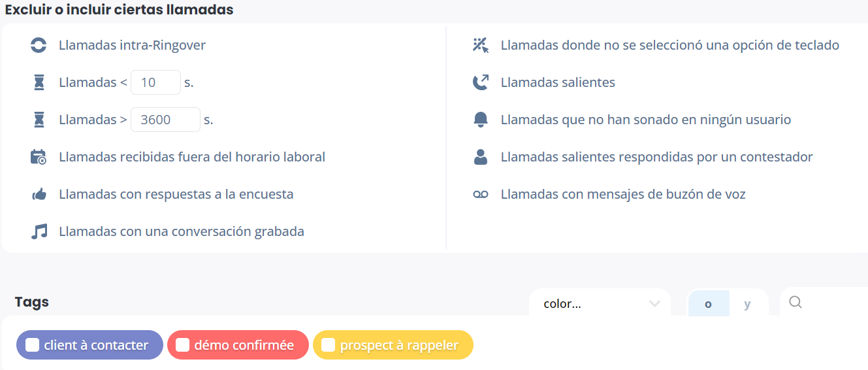Open the 'color...' dropdown
Screen dimensions: 868x370
600,303
